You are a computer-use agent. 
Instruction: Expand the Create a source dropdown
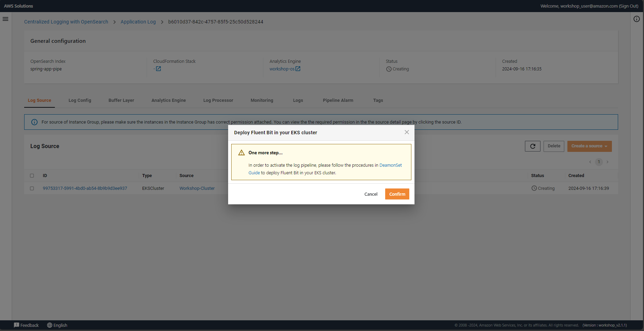(589, 146)
